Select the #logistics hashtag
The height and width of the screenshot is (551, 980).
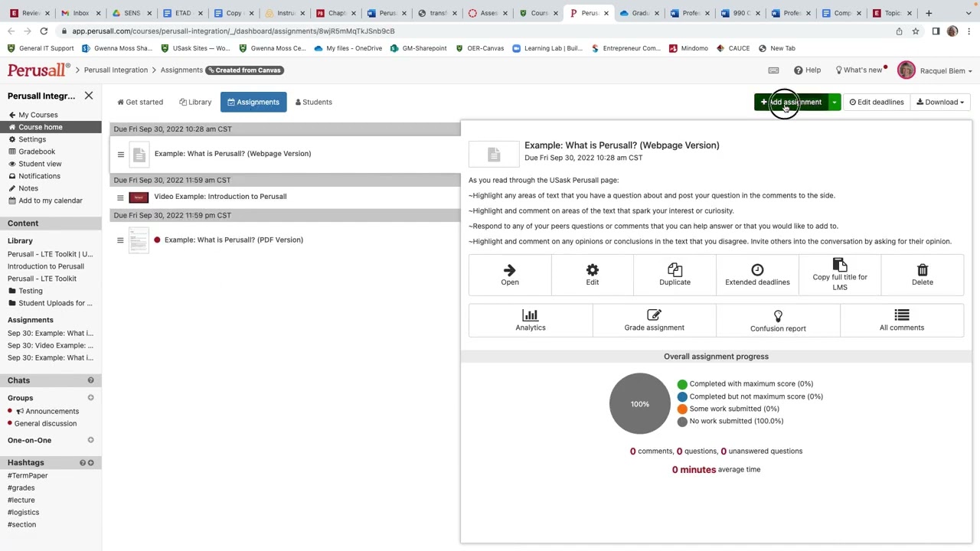point(23,512)
